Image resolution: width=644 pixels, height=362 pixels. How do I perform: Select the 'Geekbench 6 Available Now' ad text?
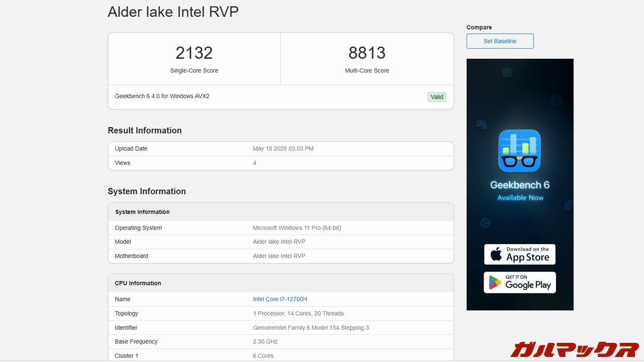(520, 191)
